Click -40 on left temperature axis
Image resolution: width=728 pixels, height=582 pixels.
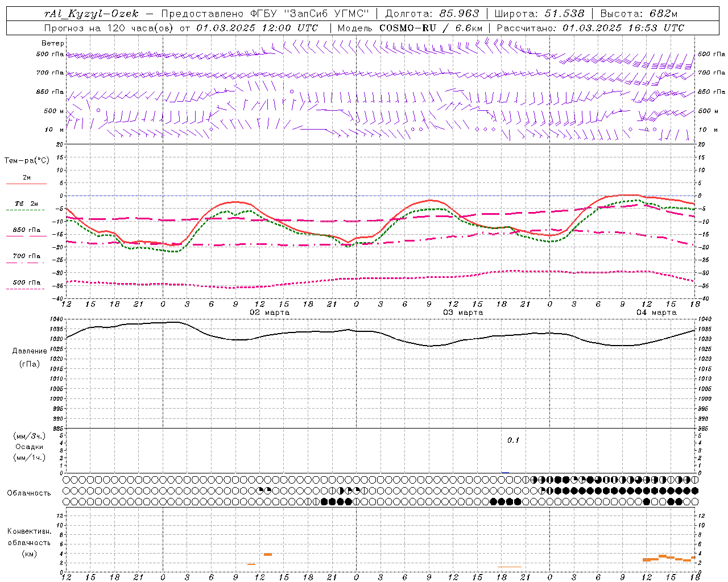point(58,298)
